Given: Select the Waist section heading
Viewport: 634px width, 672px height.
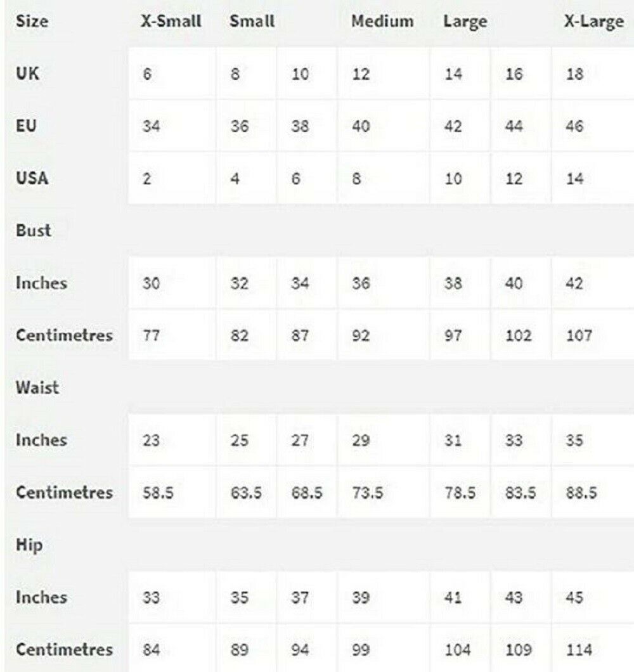Looking at the screenshot, I should 37,387.
